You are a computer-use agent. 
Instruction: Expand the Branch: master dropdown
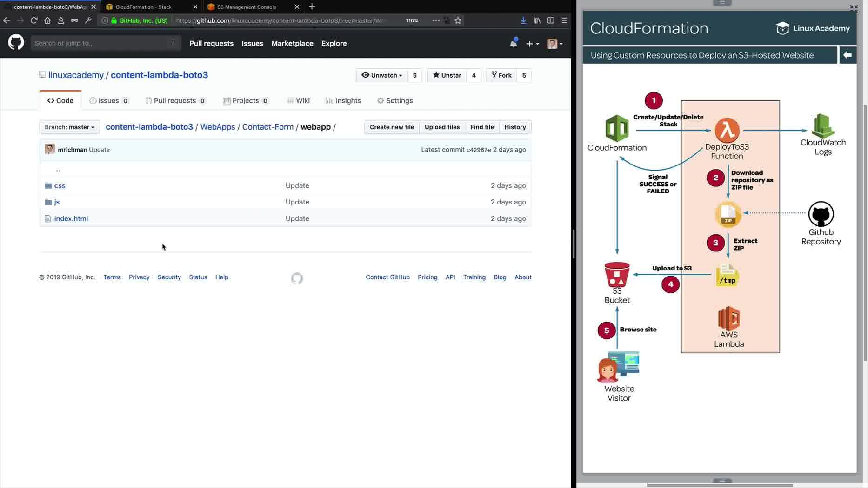(70, 127)
